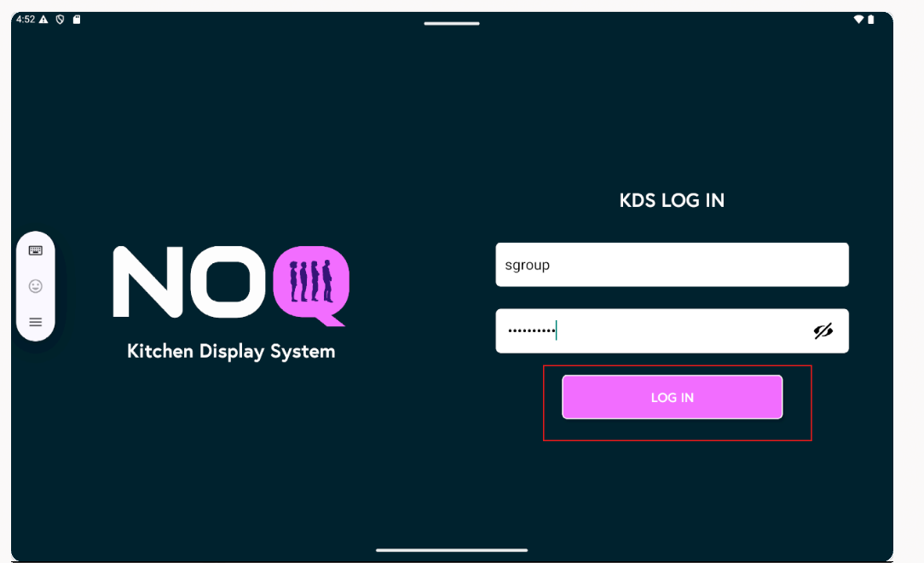Tap the SD card status icon

click(x=77, y=19)
